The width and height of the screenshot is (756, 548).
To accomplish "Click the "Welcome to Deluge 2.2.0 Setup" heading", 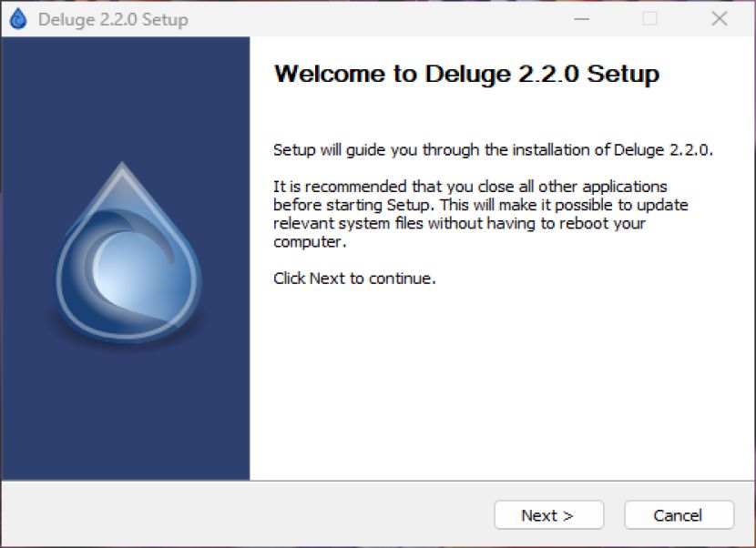I will 466,75.
